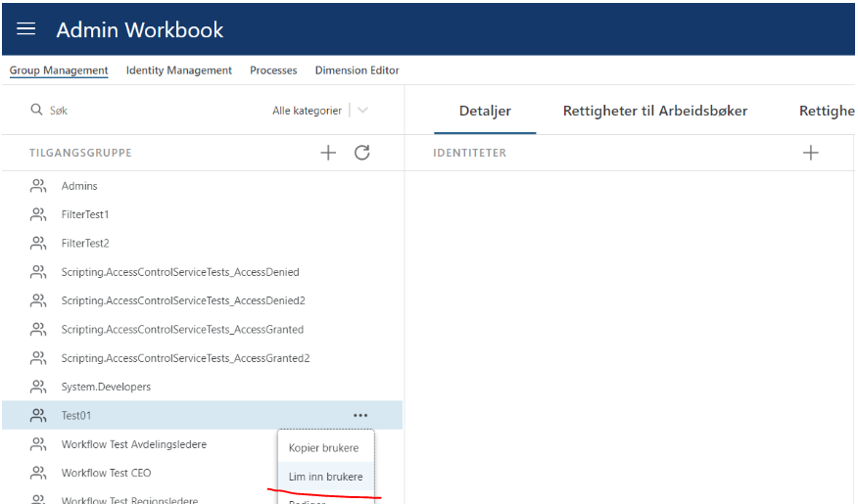Refresh the Tilgangsgruppe list
The width and height of the screenshot is (858, 504).
(361, 153)
